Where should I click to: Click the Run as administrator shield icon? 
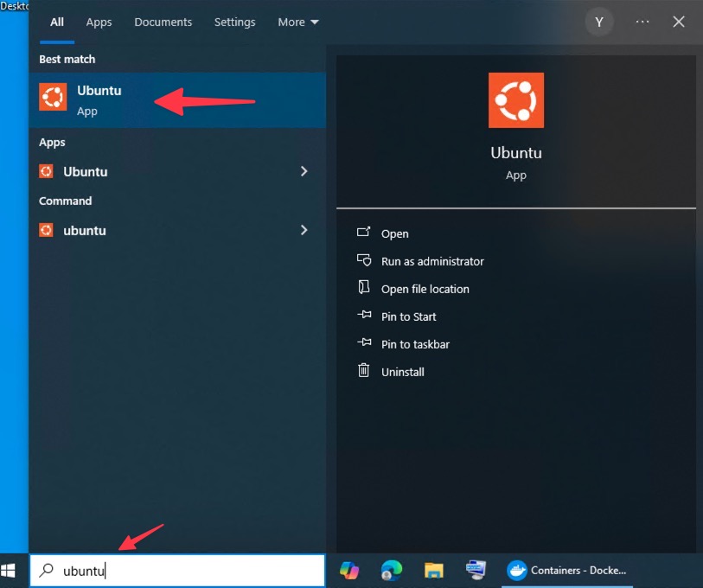pyautogui.click(x=363, y=260)
